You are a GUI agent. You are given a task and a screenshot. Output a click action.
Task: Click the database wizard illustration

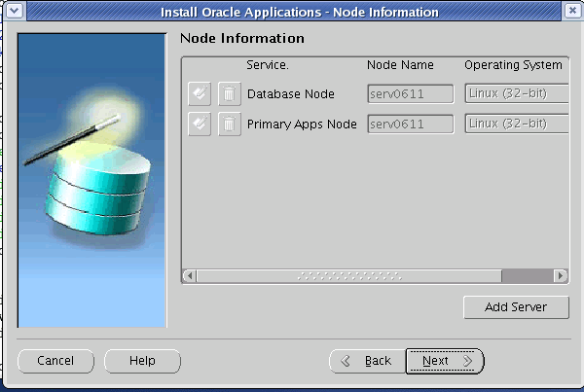(x=92, y=181)
